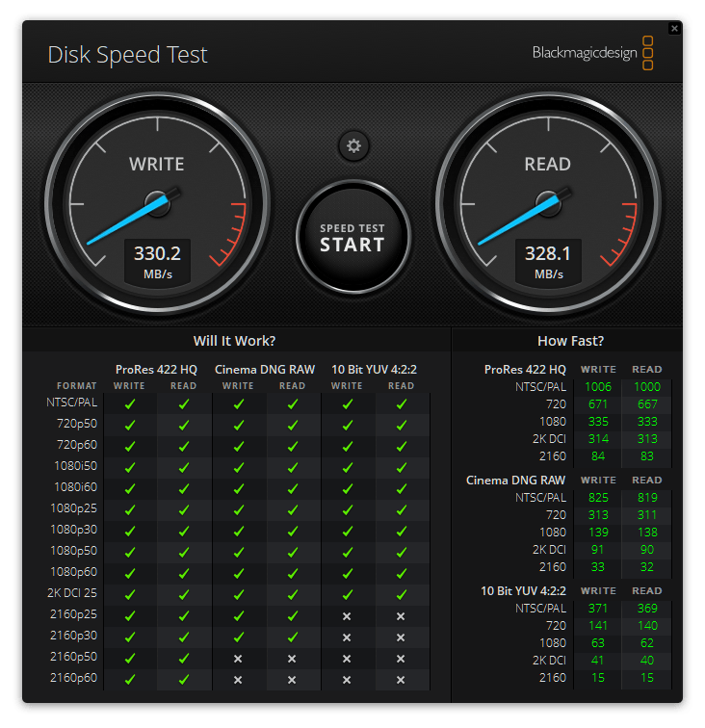Click Cinema DNG NTSC/PAL read value 819
The height and width of the screenshot is (728, 705).
[647, 498]
